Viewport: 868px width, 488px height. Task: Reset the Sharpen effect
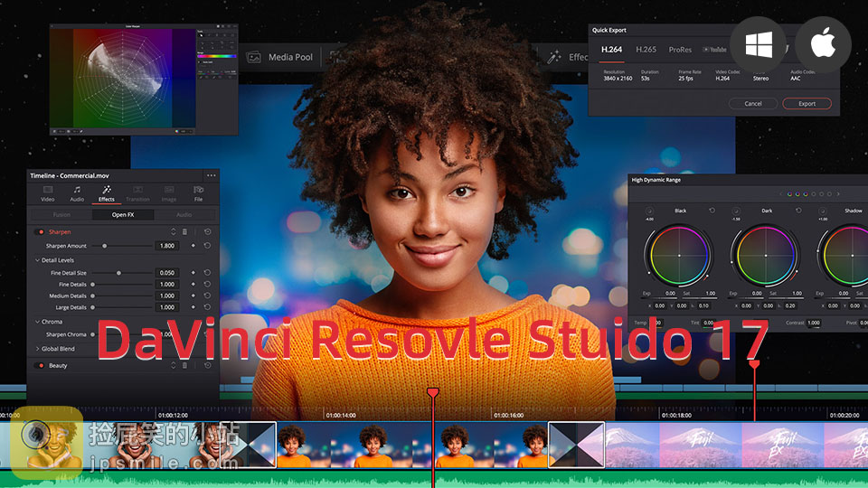click(208, 232)
